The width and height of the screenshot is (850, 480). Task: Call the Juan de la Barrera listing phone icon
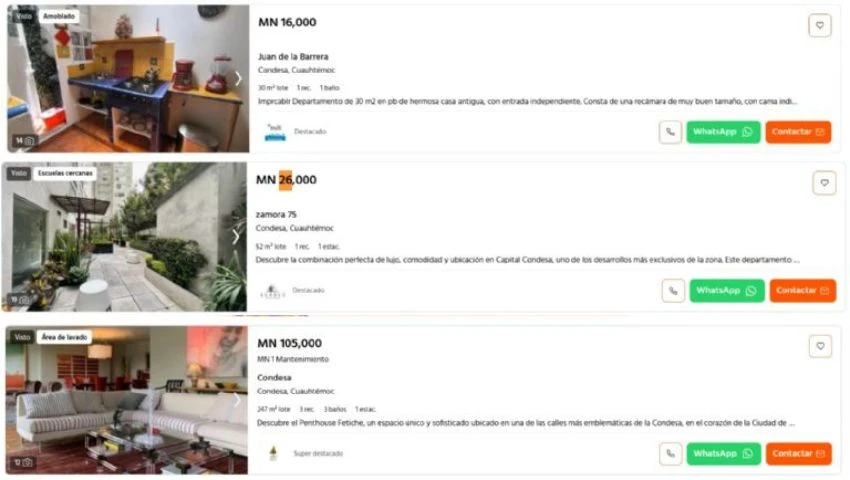671,132
